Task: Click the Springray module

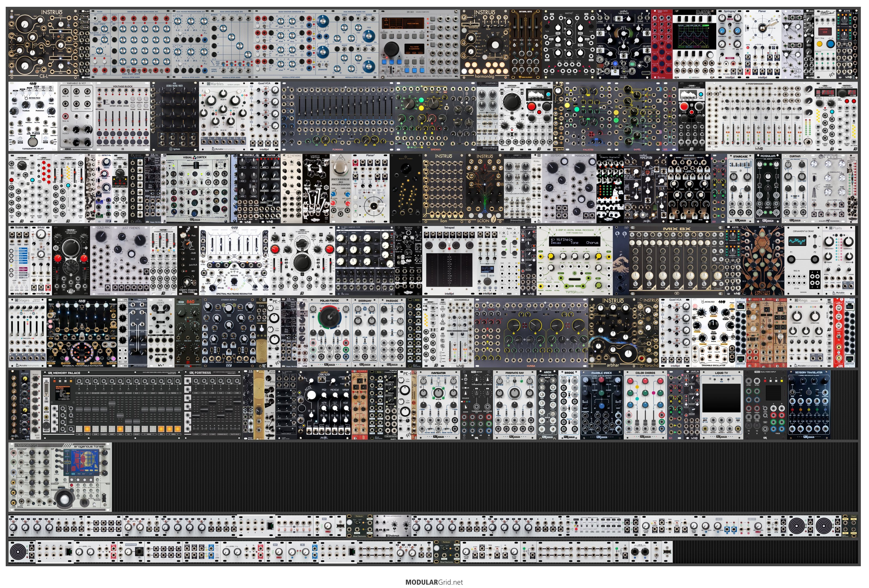Action: [730, 44]
